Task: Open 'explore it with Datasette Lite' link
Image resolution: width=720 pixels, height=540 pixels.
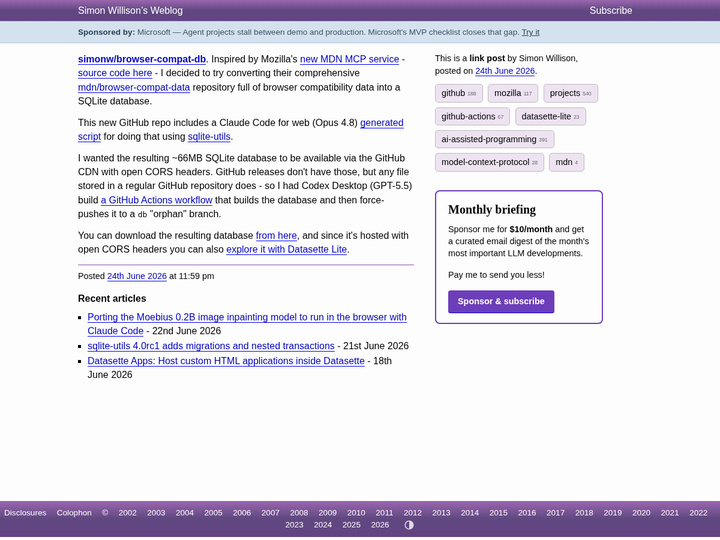Action: [x=287, y=249]
